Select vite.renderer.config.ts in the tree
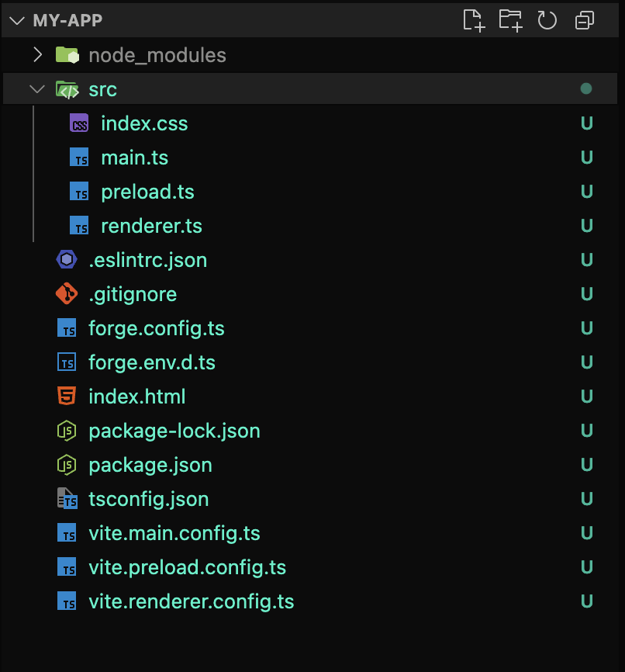The image size is (625, 672). (x=192, y=601)
